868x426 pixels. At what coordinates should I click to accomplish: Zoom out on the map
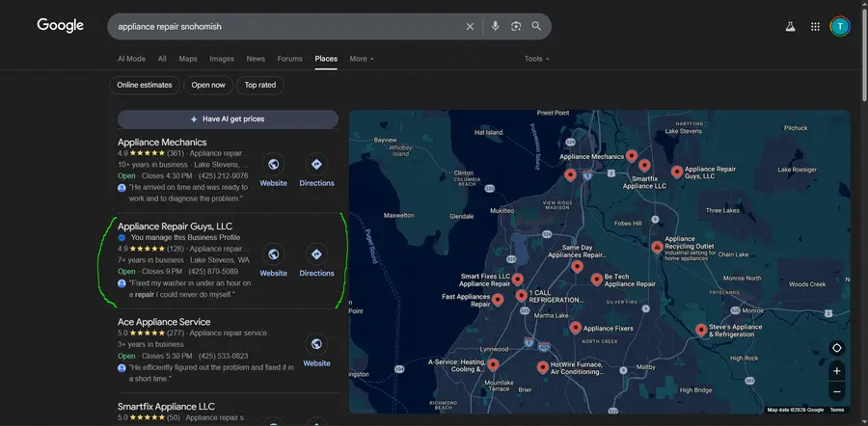click(x=836, y=391)
